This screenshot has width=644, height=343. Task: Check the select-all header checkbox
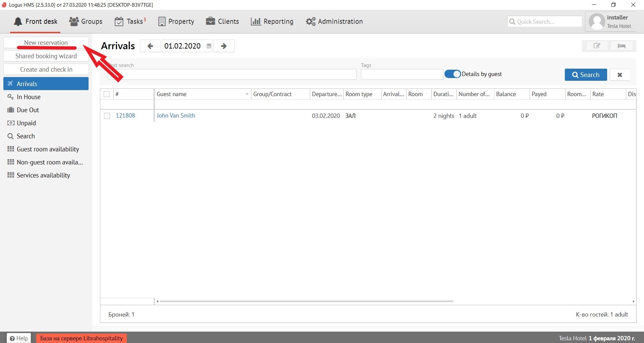pos(107,94)
